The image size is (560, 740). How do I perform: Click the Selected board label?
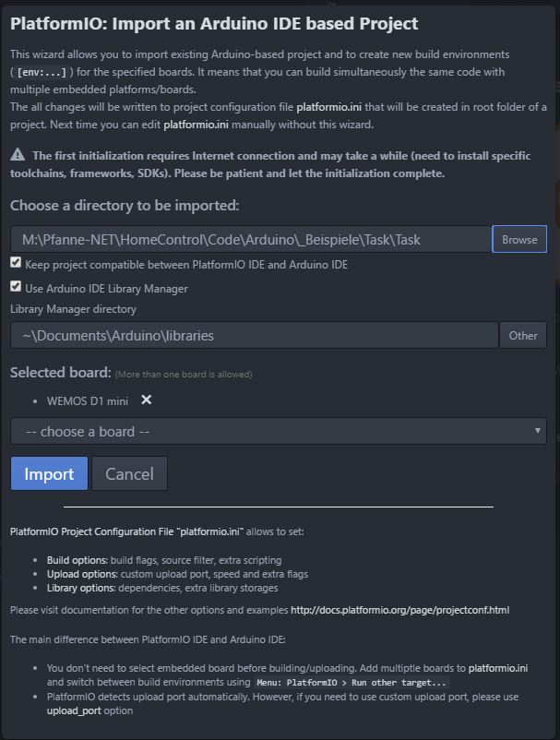tap(60, 373)
